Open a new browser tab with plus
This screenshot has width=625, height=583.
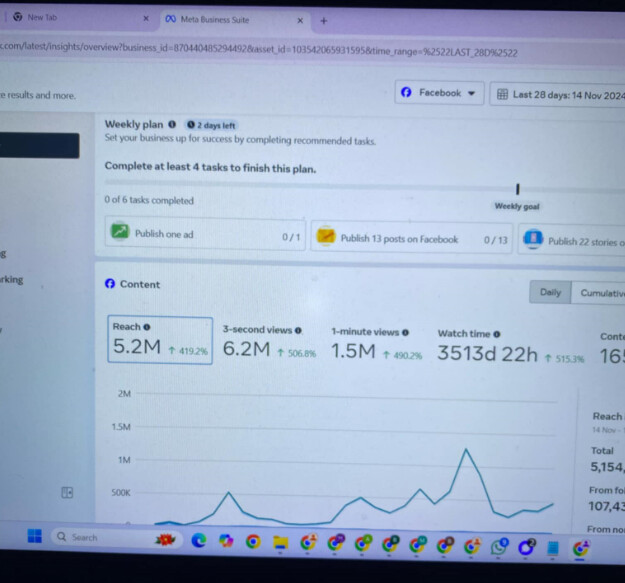click(x=324, y=21)
